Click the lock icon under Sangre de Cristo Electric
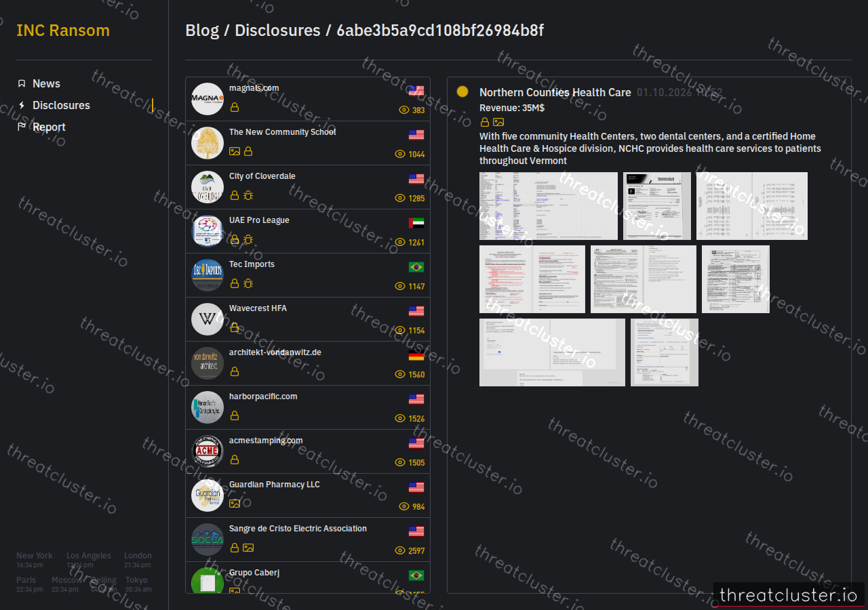868x610 pixels. (235, 548)
